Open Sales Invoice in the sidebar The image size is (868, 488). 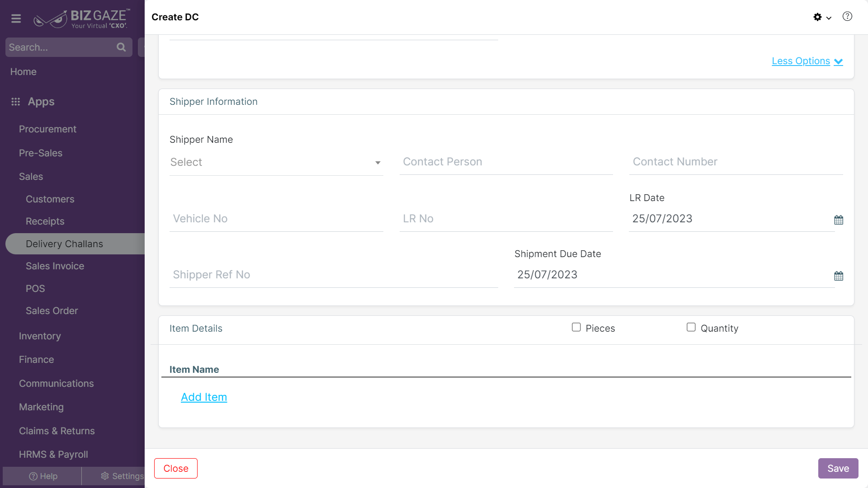(x=55, y=266)
